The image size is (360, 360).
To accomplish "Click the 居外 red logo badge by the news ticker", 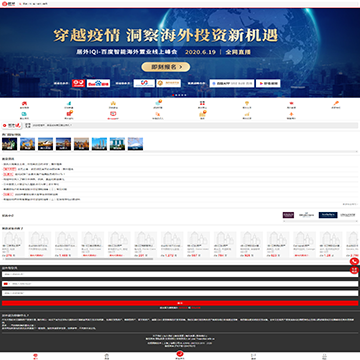I will click(12, 125).
